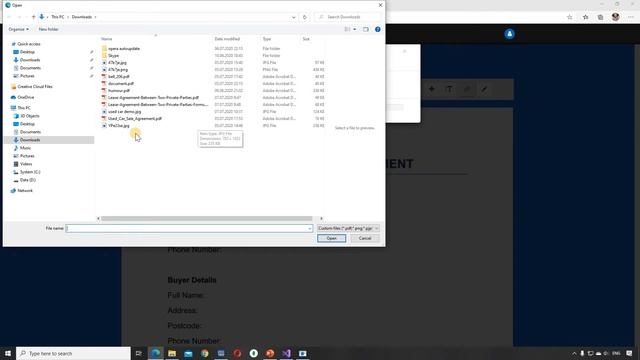The height and width of the screenshot is (360, 640).
Task: Select the used car demo.jpg file
Action: (x=124, y=111)
